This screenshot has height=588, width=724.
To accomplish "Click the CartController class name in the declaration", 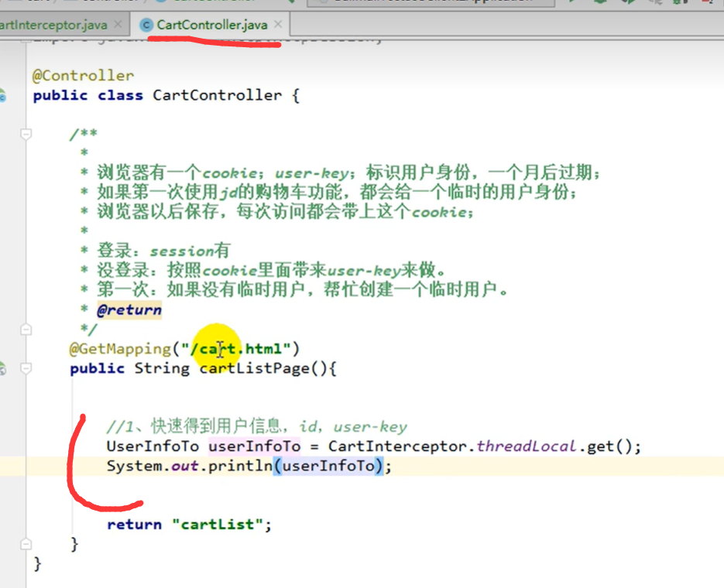I will click(x=217, y=95).
